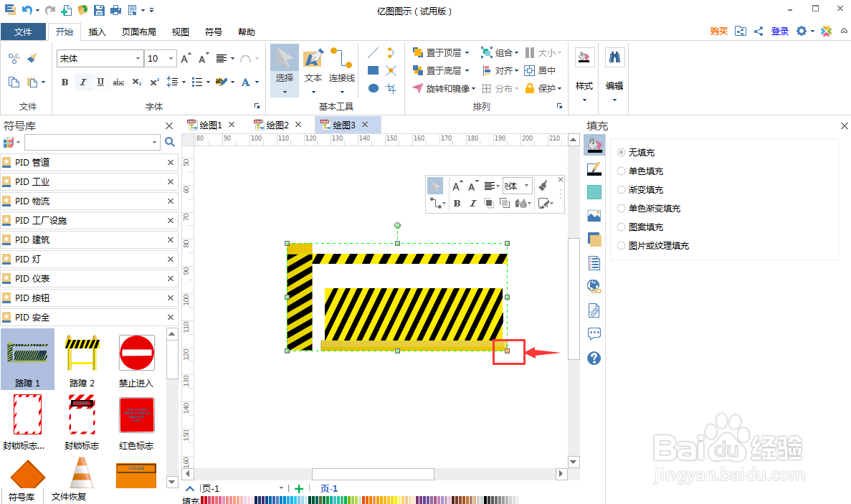Open the Help question-mark icon
Image resolution: width=851 pixels, height=504 pixels.
(594, 358)
